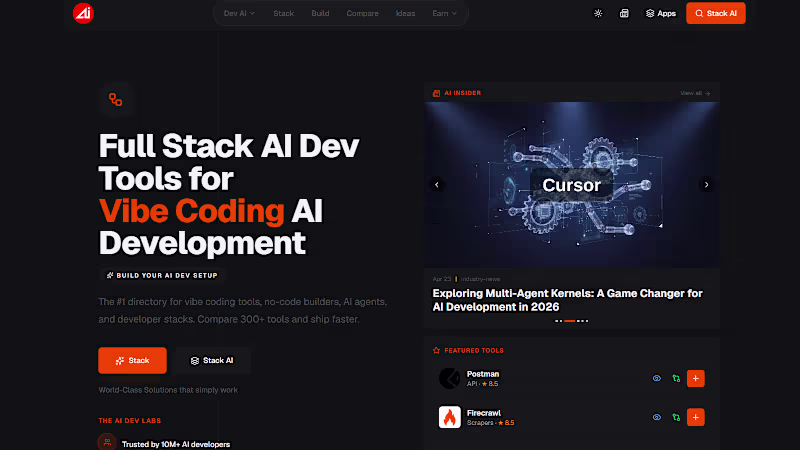The height and width of the screenshot is (450, 800).
Task: Click the Firecrawl 8.5 star rating
Action: point(506,422)
